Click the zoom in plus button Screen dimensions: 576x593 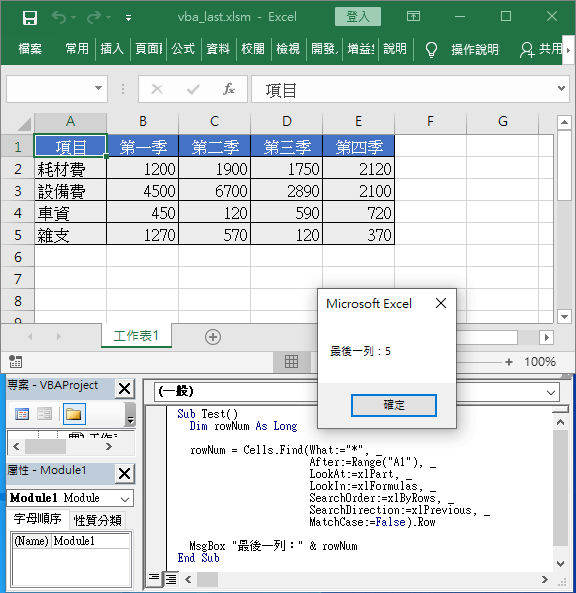[509, 362]
